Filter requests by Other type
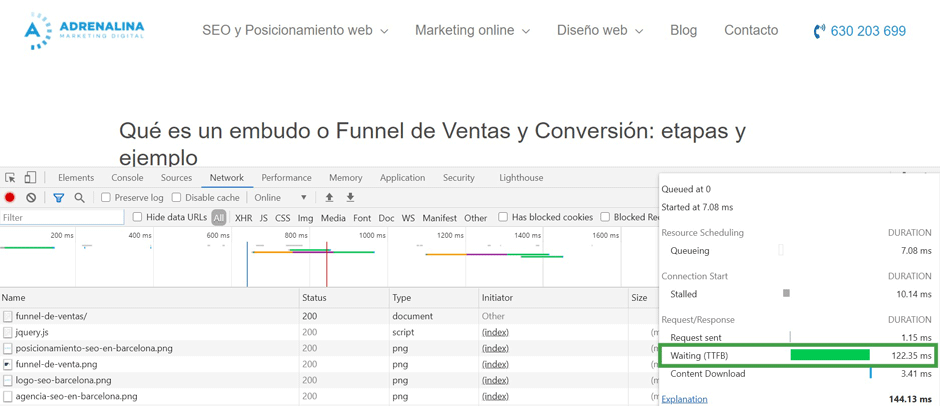Viewport: 940px width, 406px height. click(475, 218)
